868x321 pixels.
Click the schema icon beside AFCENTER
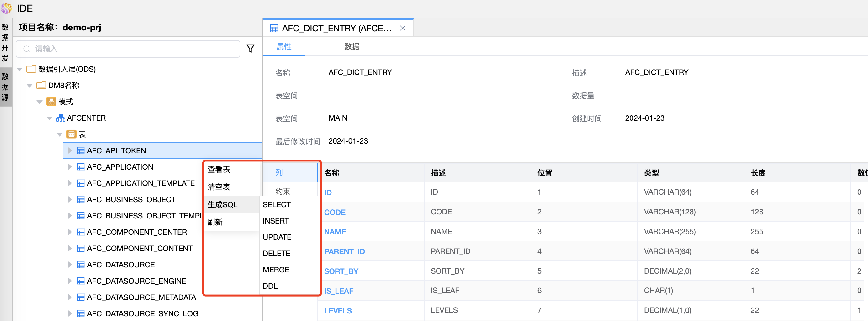(x=61, y=118)
